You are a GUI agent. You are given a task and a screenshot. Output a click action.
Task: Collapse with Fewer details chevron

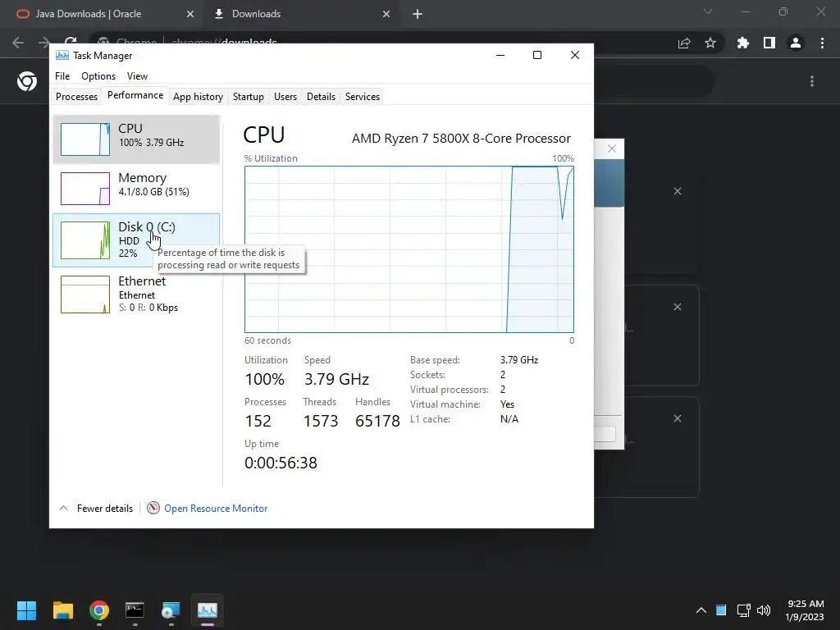click(64, 508)
